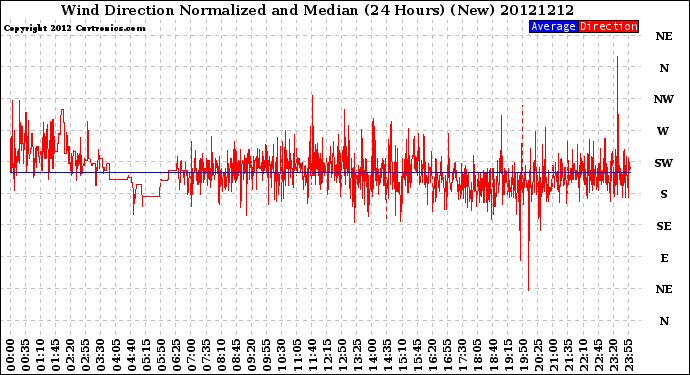Select the 16:20 time axis label
Viewport: 690px width, 375px height.
click(x=433, y=355)
